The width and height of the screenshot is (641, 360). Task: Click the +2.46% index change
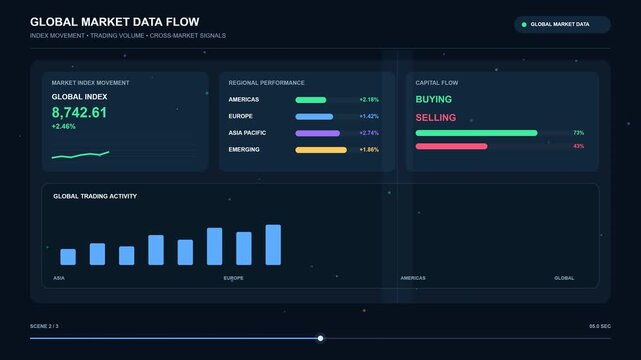click(x=63, y=127)
